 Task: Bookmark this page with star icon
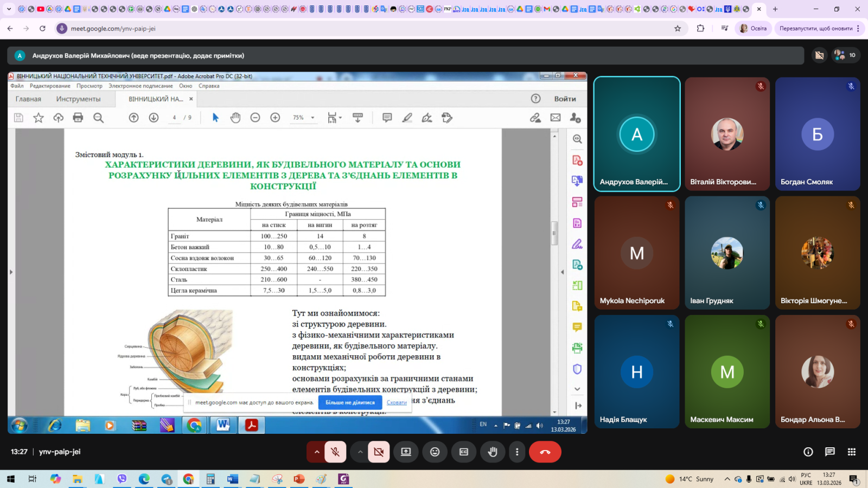678,28
